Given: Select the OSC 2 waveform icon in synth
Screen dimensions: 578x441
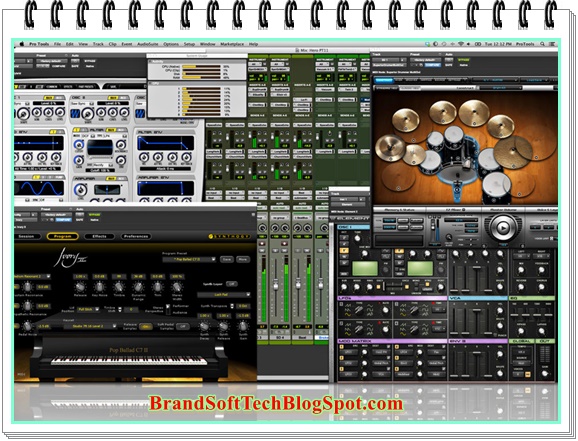Looking at the screenshot, I should click(75, 113).
